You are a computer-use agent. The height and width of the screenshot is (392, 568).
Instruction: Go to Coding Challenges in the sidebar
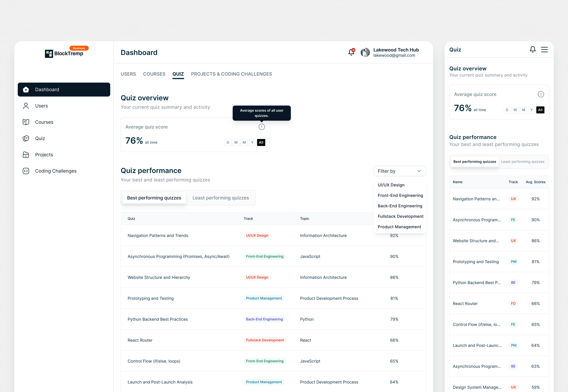coord(56,171)
